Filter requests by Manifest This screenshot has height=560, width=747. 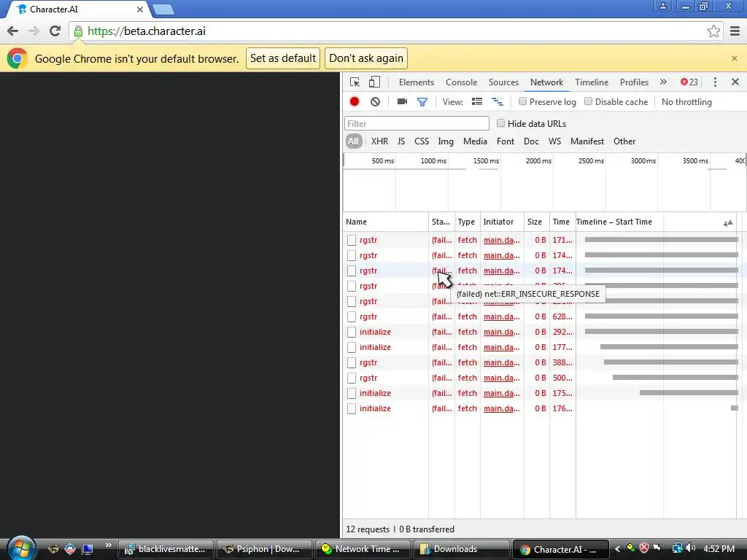click(x=587, y=141)
